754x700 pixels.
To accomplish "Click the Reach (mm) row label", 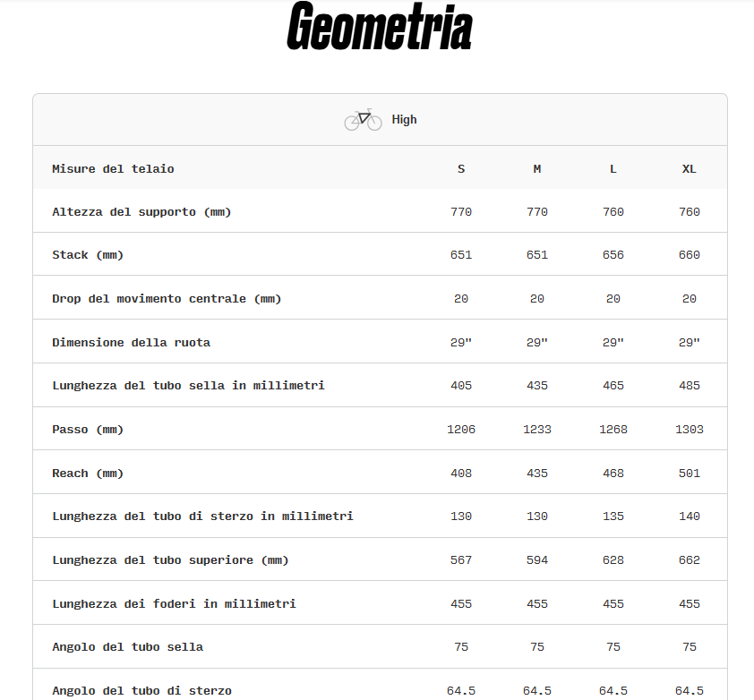I will pos(88,474).
